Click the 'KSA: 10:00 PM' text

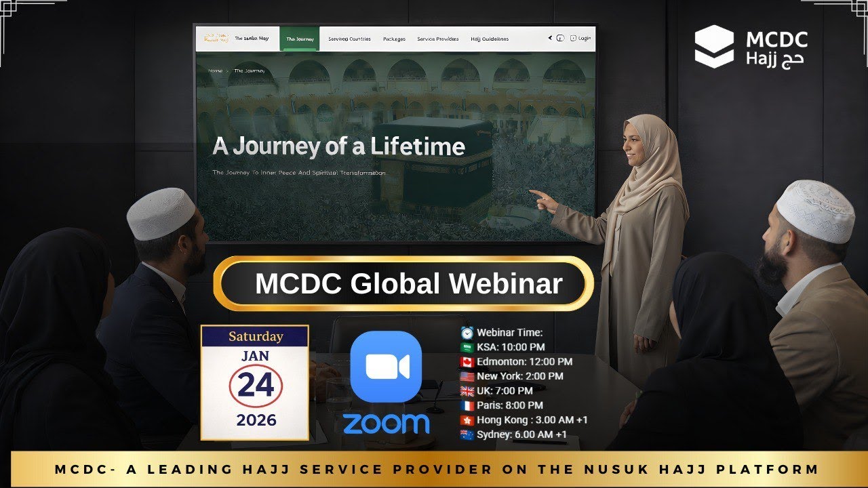pyautogui.click(x=511, y=347)
